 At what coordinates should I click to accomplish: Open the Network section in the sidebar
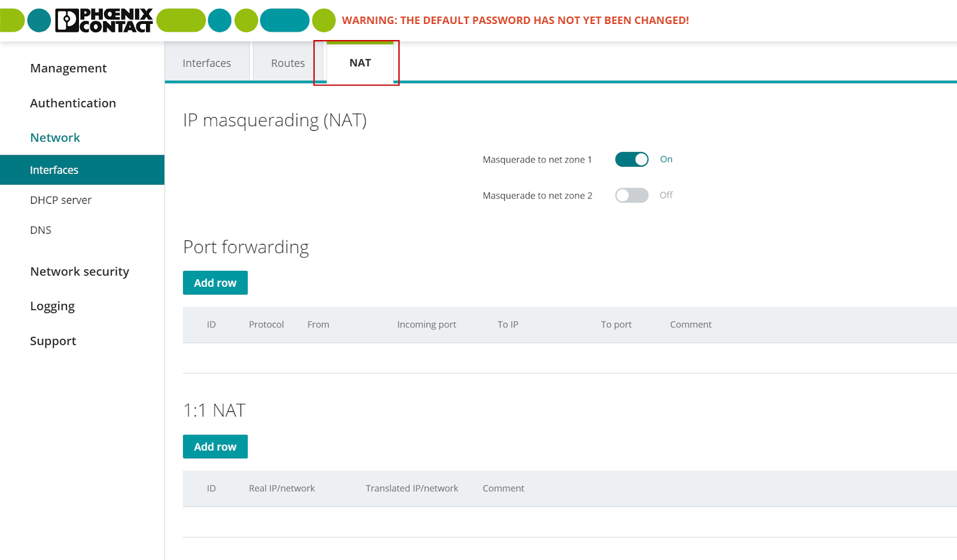coord(55,137)
